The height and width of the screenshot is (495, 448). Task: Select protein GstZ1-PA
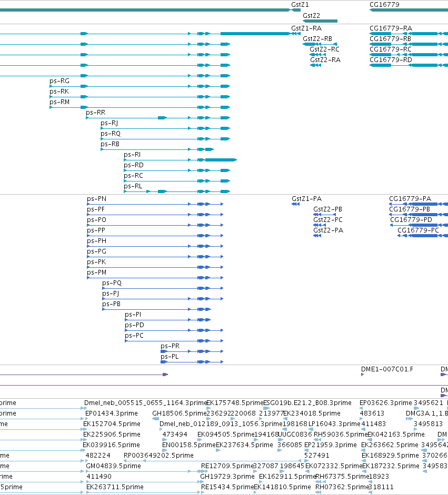tap(307, 199)
